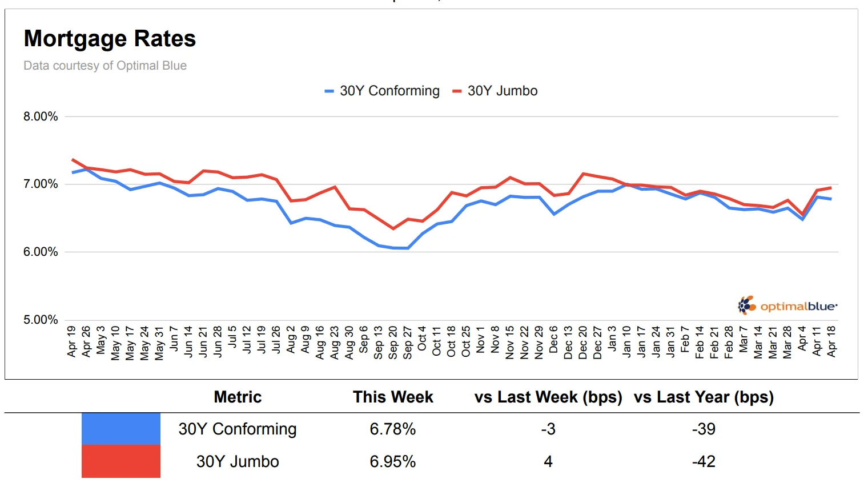Toggle the 30Y Conforming legend label

(x=389, y=91)
